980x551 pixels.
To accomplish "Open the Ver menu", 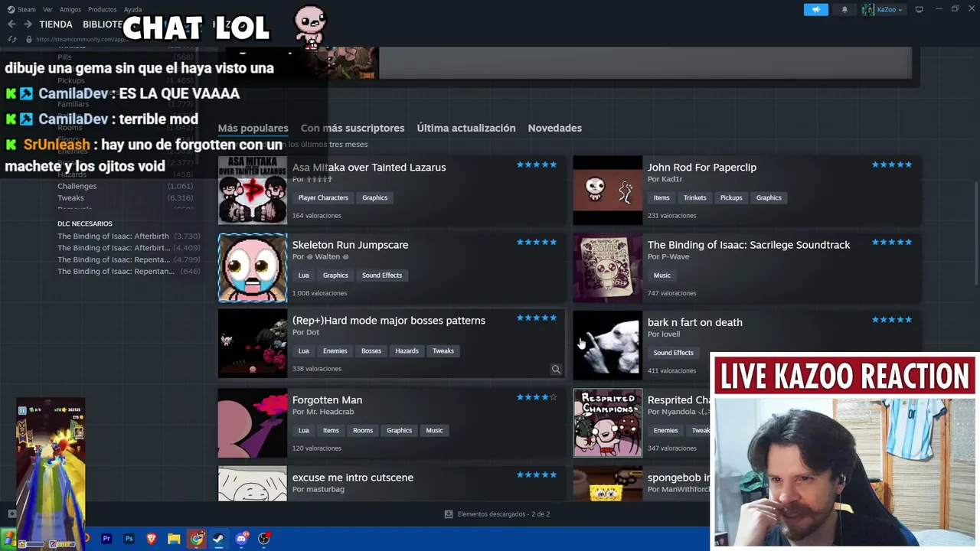I will (x=48, y=9).
